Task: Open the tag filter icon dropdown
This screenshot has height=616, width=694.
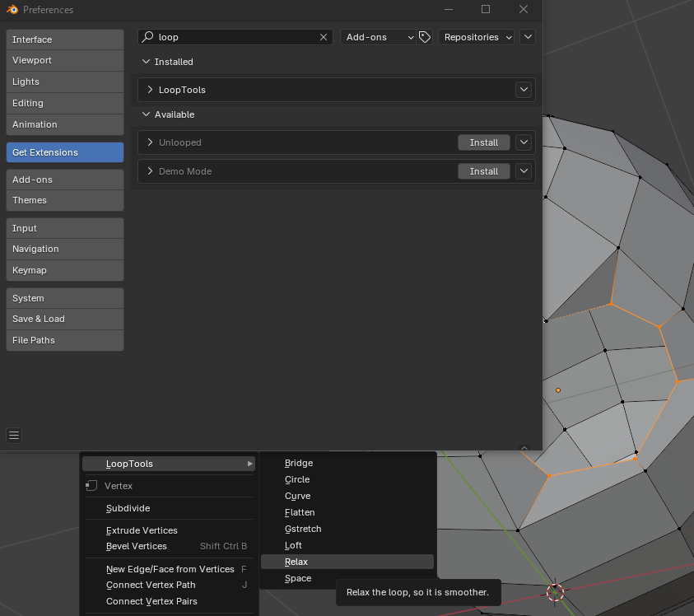Action: 425,37
